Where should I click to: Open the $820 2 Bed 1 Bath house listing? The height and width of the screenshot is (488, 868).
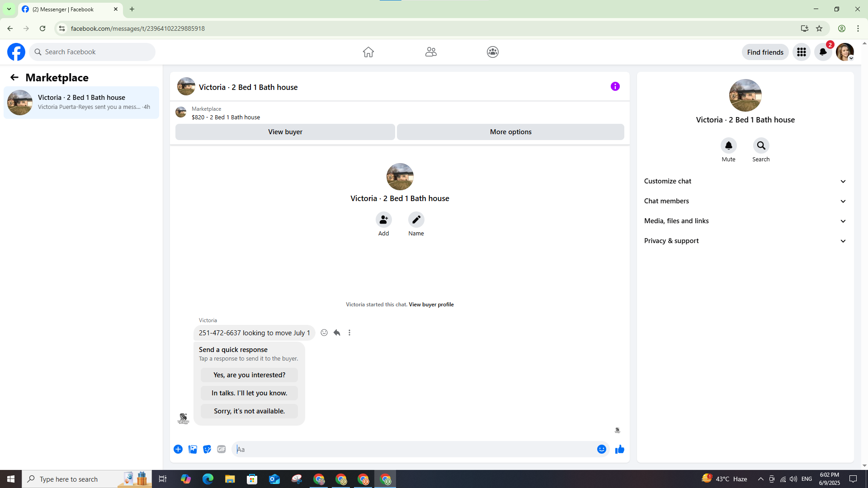pos(226,117)
